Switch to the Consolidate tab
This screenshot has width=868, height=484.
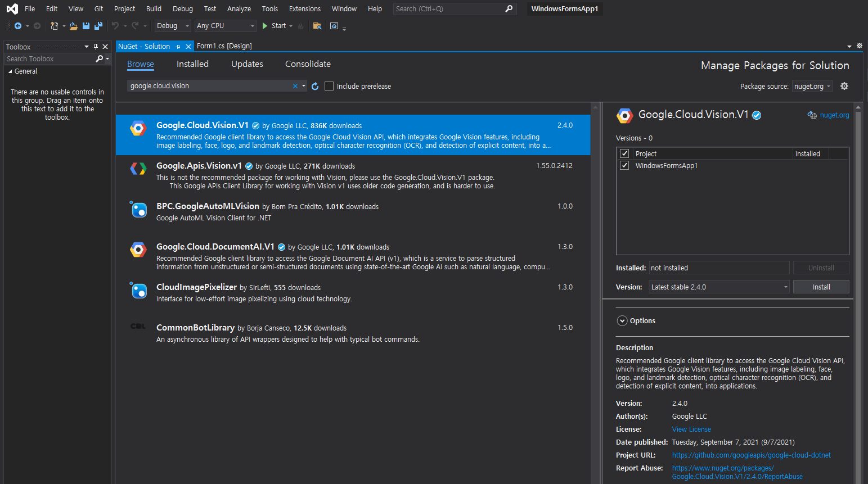(x=308, y=64)
